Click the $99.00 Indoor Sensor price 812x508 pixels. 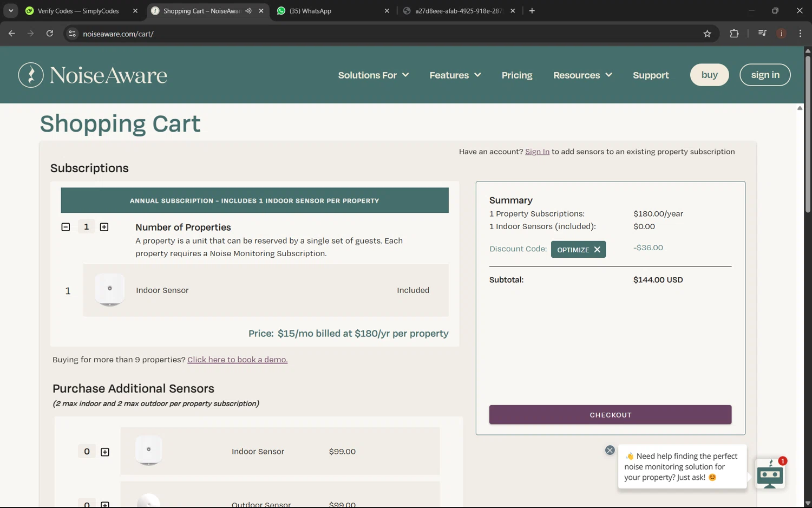342,452
